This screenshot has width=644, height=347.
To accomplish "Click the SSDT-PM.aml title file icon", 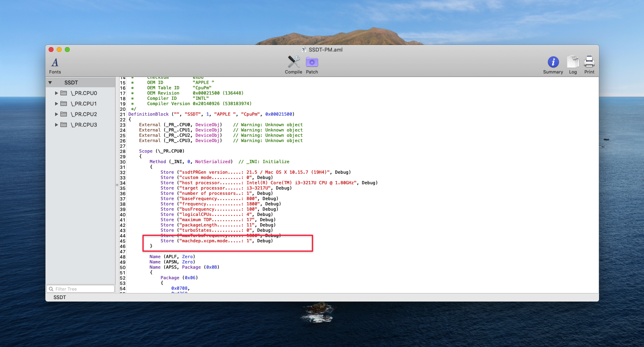I will (304, 50).
